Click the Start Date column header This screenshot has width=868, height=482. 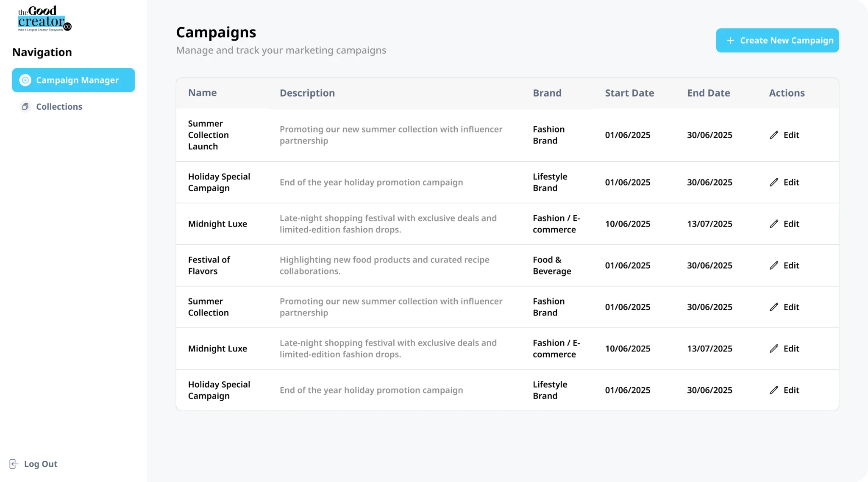629,93
